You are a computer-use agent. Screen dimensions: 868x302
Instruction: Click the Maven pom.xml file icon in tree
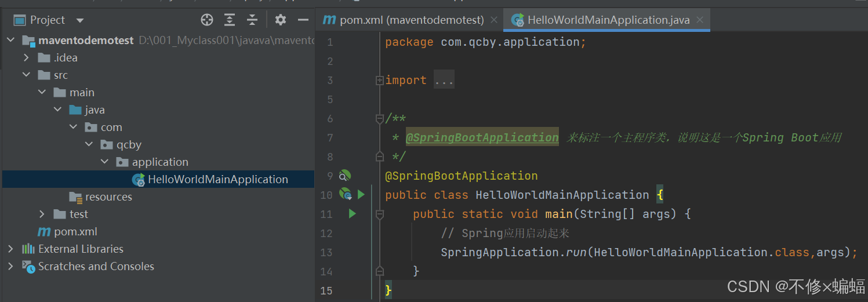(44, 232)
